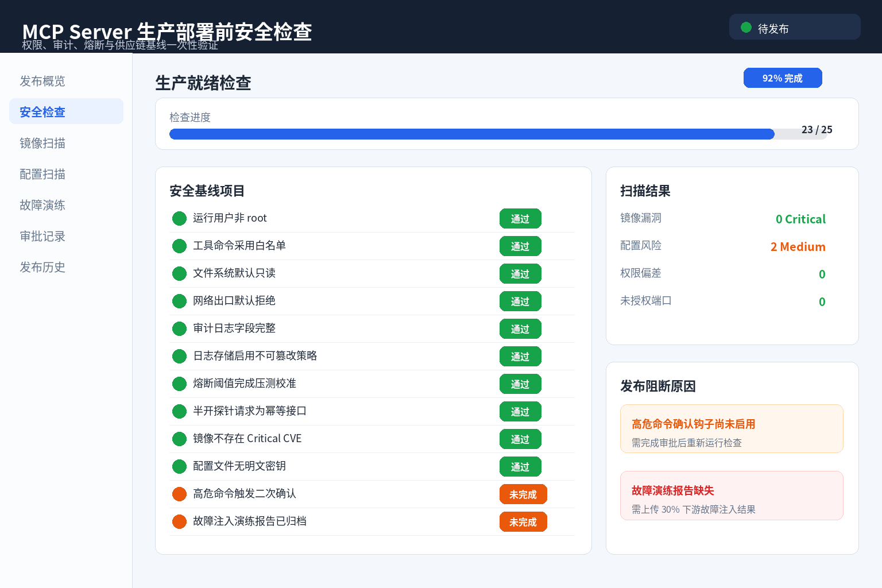
Task: Click green status dot for 镜像不存在 Critical CVE
Action: point(179,439)
